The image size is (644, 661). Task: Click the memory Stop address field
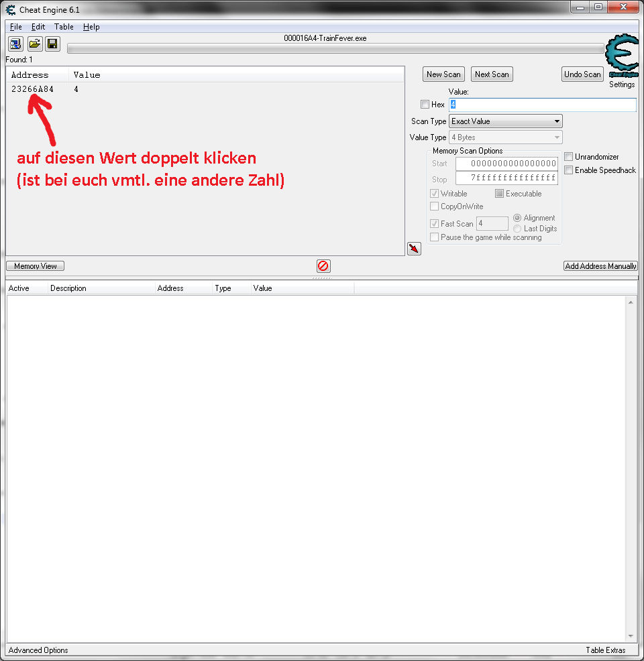[x=506, y=178]
